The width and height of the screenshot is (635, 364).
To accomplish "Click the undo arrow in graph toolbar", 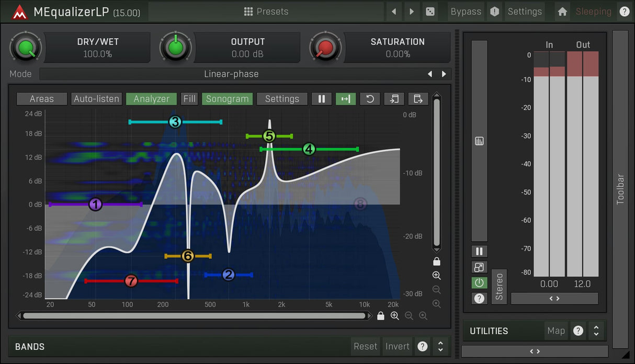I will coord(370,99).
